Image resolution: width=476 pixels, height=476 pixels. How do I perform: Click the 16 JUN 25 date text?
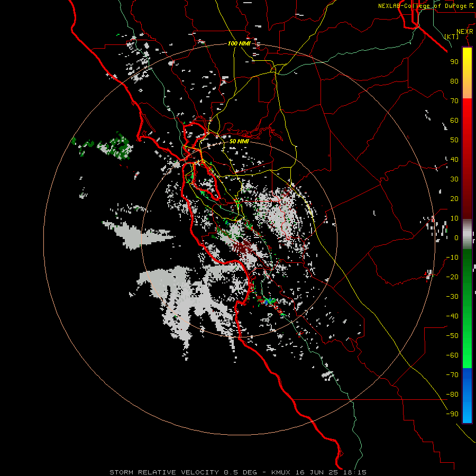click(317, 472)
